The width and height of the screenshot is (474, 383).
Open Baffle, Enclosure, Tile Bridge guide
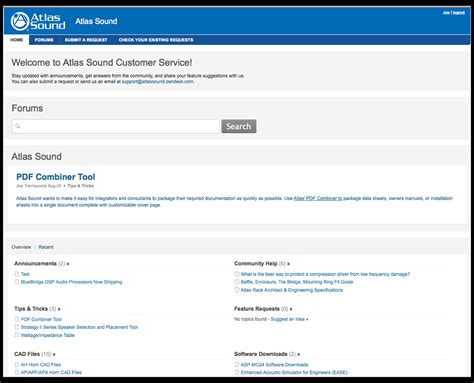click(x=297, y=282)
